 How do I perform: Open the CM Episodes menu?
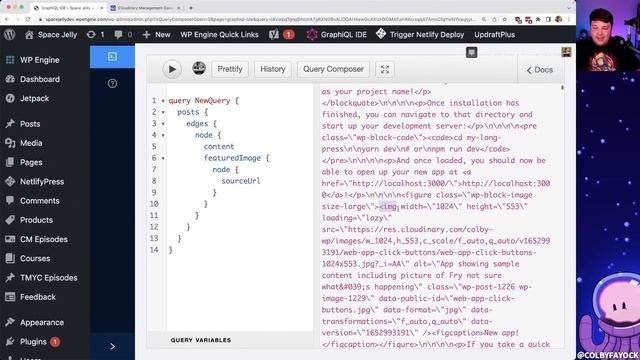tap(45, 239)
